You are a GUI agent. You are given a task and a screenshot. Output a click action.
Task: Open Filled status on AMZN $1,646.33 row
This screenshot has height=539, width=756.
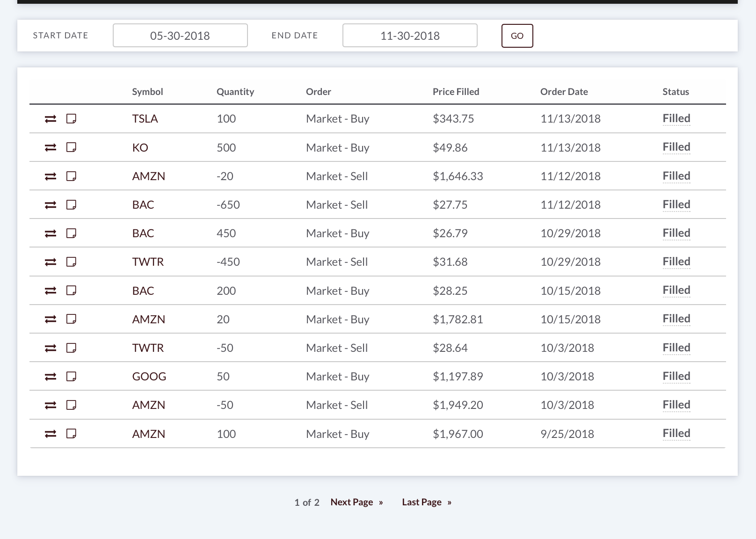676,175
